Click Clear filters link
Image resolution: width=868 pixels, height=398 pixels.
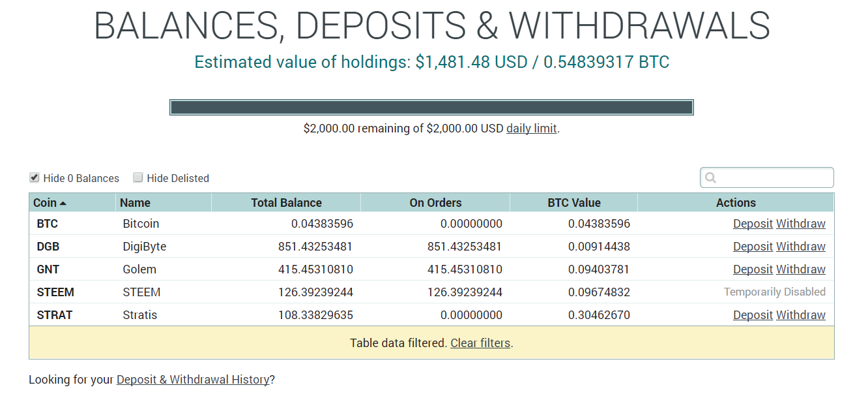click(480, 343)
